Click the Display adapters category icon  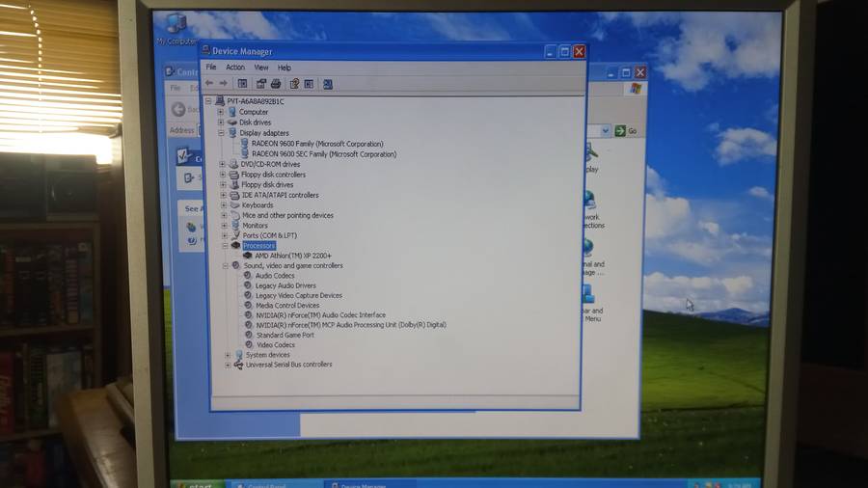[233, 133]
